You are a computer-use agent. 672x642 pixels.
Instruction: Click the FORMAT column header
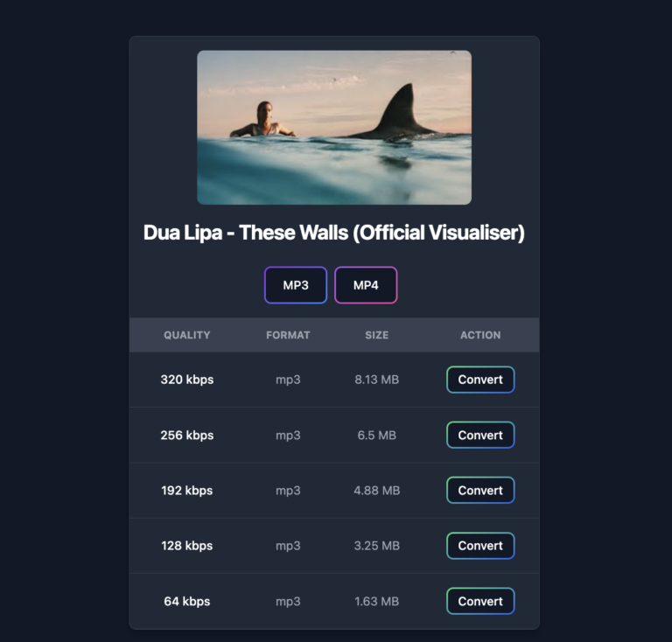pyautogui.click(x=288, y=335)
